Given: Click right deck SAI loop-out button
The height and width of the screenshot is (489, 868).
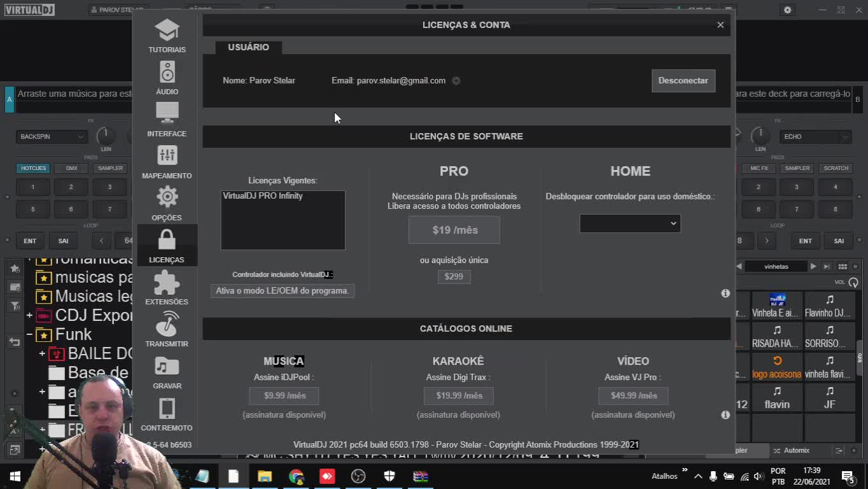Looking at the screenshot, I should click(x=839, y=241).
